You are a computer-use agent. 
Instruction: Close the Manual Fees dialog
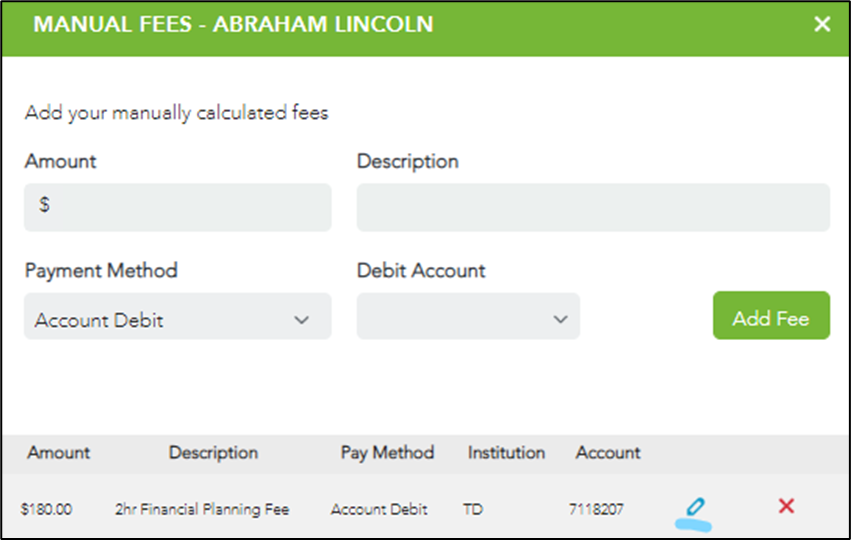tap(822, 24)
